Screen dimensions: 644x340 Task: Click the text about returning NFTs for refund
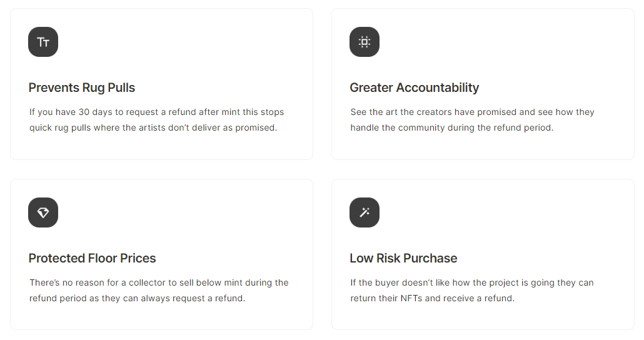pos(472,291)
